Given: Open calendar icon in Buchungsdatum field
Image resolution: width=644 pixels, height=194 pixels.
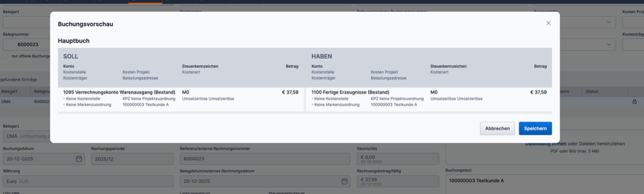Looking at the screenshot, I should point(79,159).
